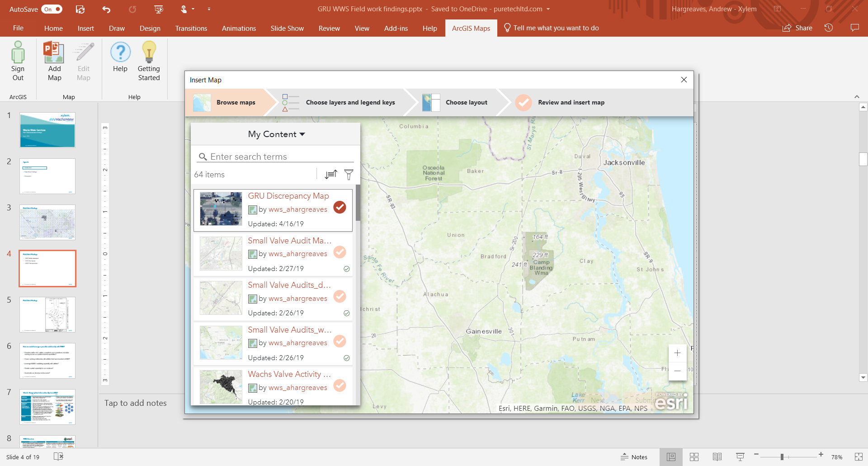Select the Small Valve Audit Ma... checkmark
868x466 pixels.
click(340, 252)
